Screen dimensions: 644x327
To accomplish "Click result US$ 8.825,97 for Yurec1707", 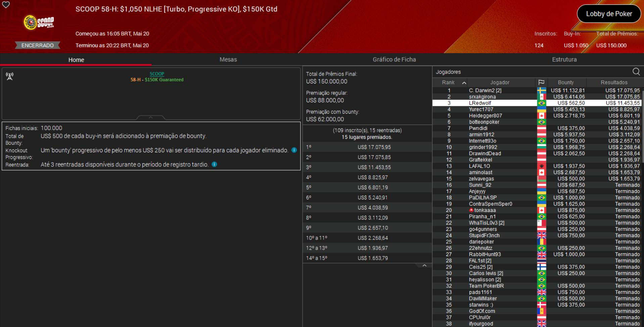I will click(624, 109).
